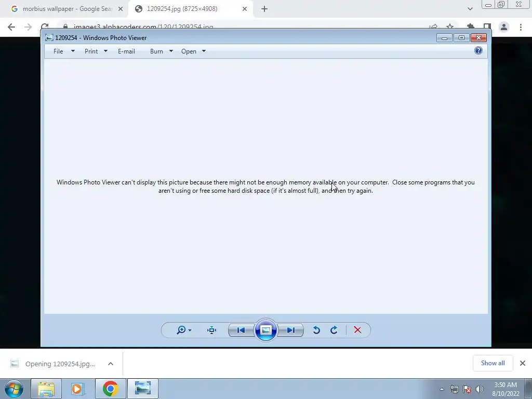The height and width of the screenshot is (399, 532).
Task: Expand the zoom magnifier dropdown arrow
Action: (190, 330)
